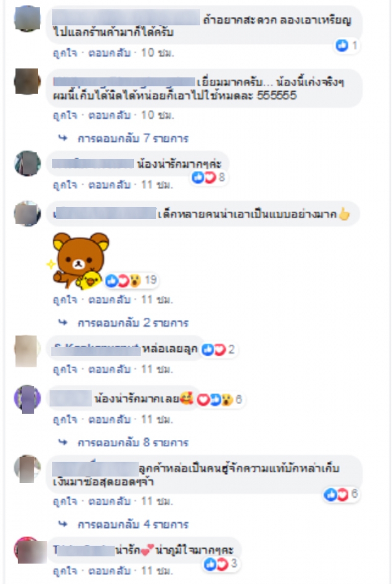Click ตอบกลับ under the เยี่ยมมากครับ comment
Viewport: 392px width, 584px height.
109,115
